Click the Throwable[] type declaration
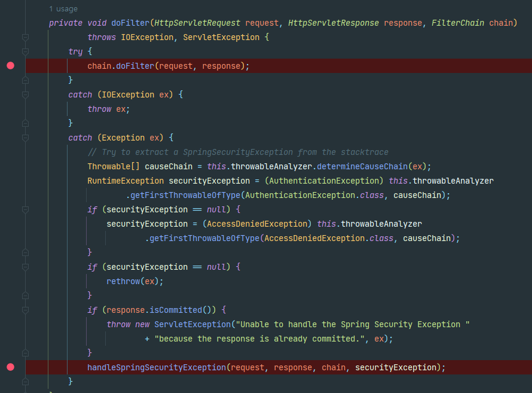This screenshot has width=532, height=393. pos(114,166)
